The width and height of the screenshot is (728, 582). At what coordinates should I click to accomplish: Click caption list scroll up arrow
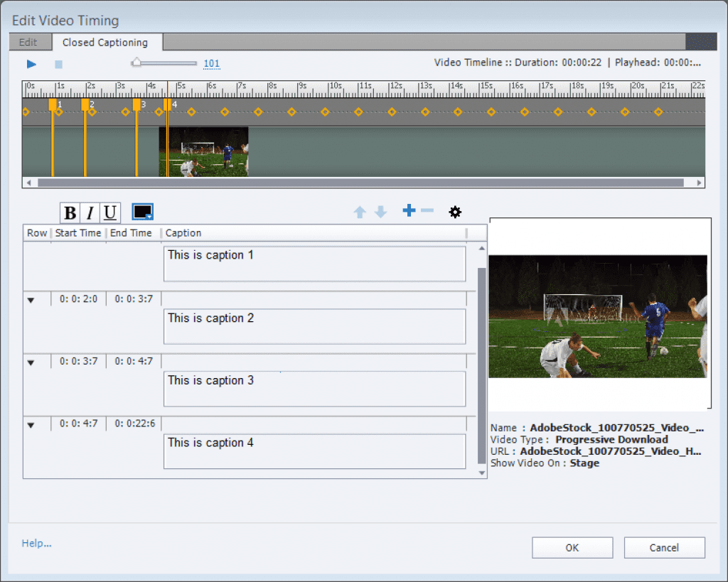(x=482, y=248)
